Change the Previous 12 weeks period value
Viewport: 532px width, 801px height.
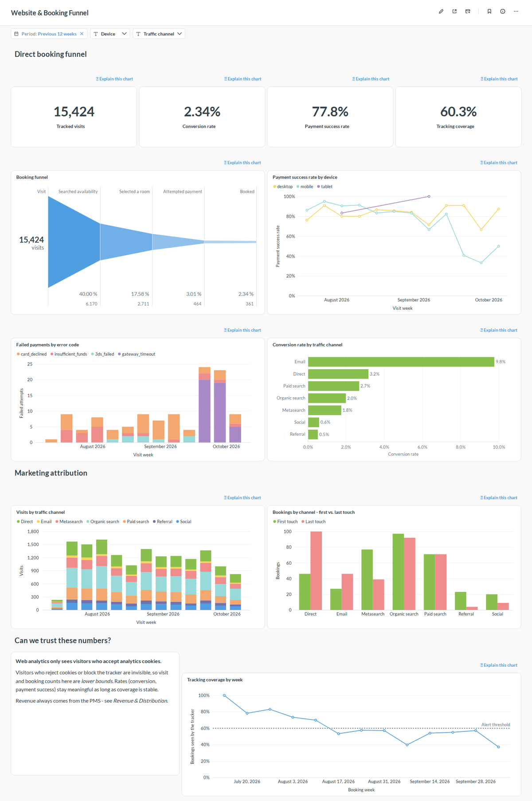(57, 34)
